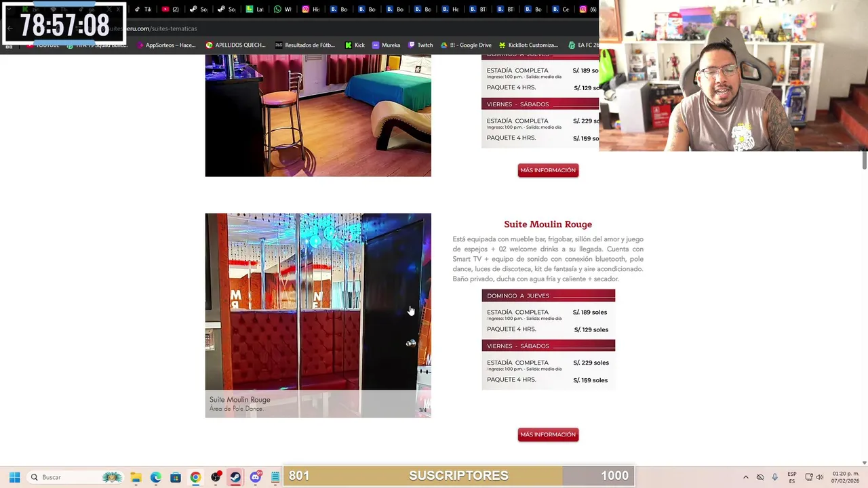Open network status tray icon
The width and height of the screenshot is (868, 488).
coord(808,477)
